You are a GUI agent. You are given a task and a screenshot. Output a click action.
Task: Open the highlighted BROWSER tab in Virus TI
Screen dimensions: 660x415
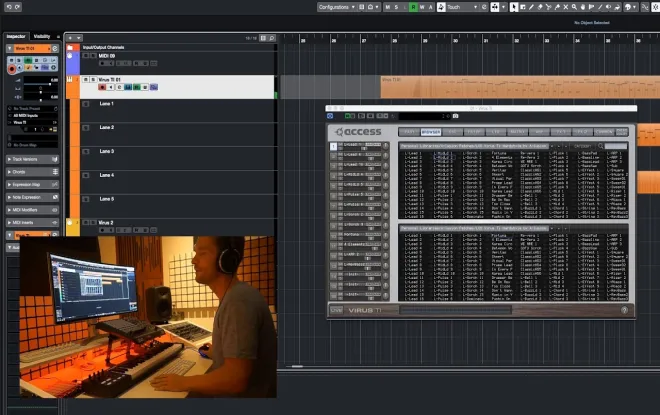(x=431, y=132)
